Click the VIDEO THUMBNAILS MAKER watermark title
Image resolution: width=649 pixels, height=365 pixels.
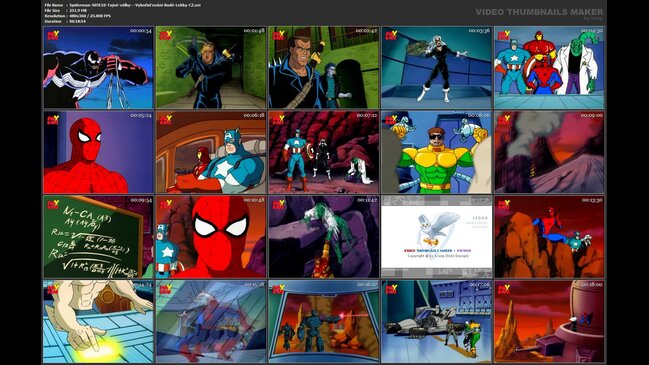click(x=539, y=12)
